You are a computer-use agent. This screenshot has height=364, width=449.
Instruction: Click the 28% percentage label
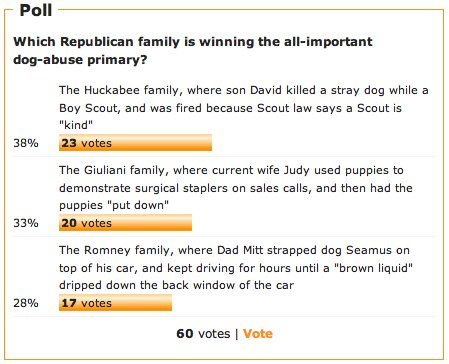click(26, 303)
